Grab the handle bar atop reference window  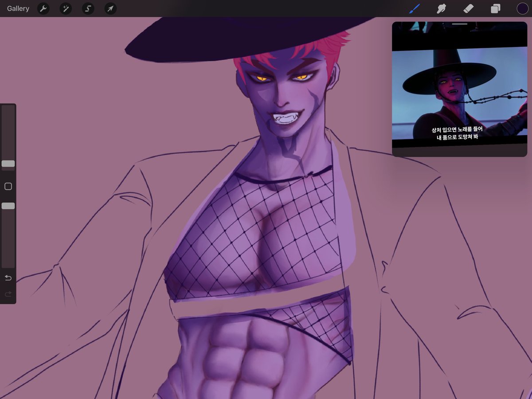pos(460,24)
